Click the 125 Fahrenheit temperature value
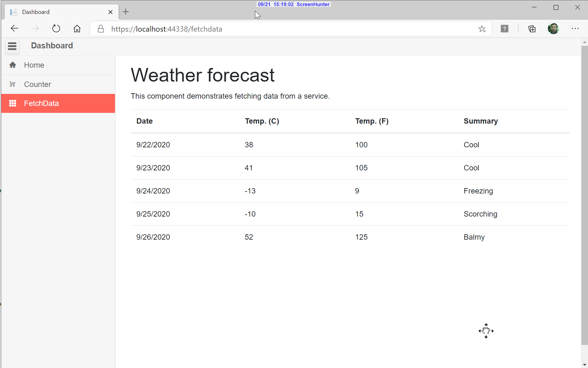The image size is (588, 368). pos(361,237)
